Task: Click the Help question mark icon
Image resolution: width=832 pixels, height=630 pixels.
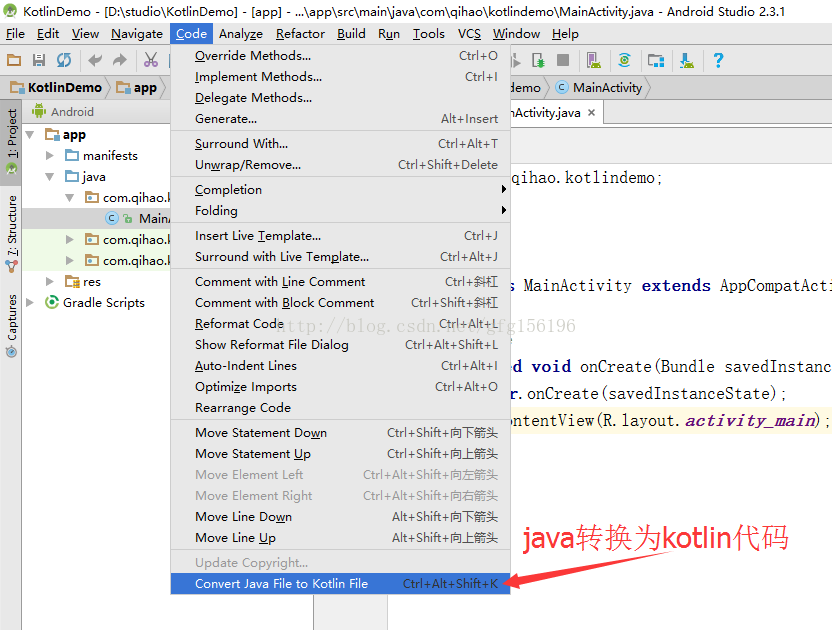Action: point(718,60)
